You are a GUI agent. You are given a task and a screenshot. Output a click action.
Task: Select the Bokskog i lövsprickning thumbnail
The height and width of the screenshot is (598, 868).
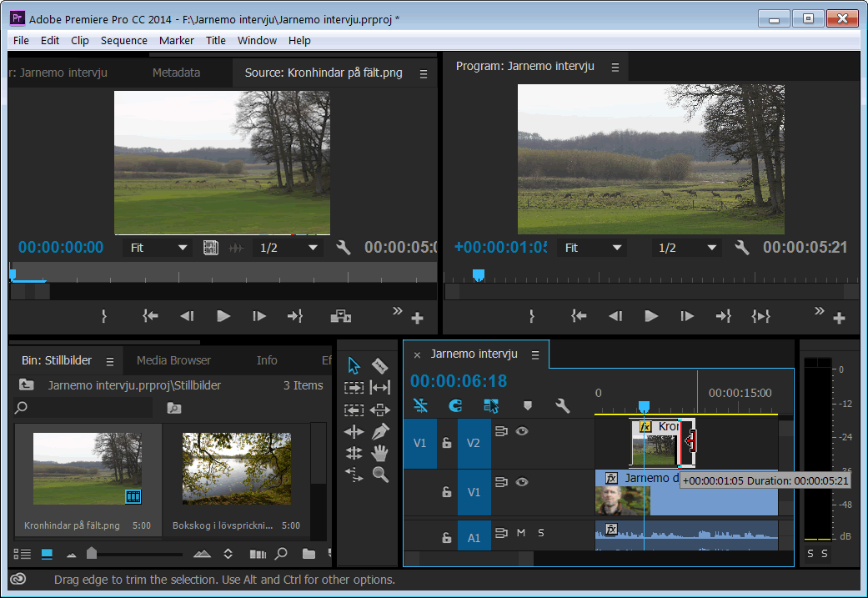237,468
